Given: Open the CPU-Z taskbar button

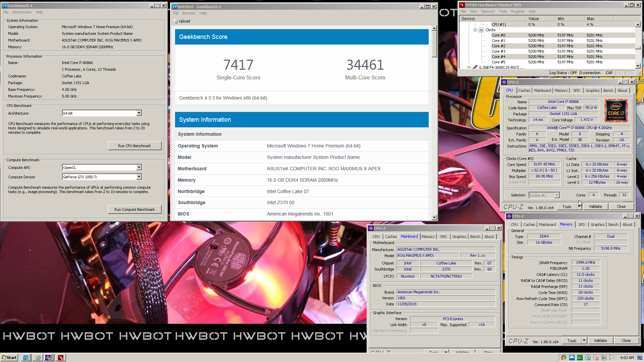Looking at the screenshot, I should 48,358.
